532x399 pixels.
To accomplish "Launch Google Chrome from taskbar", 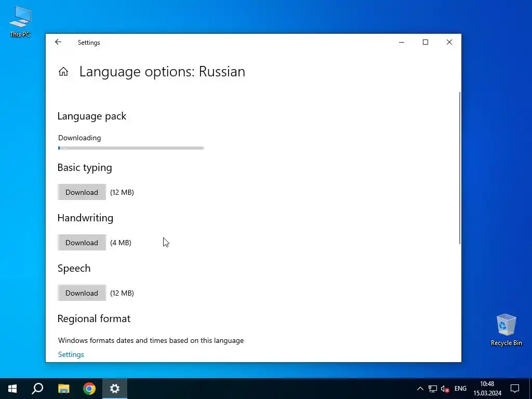I will tap(89, 389).
